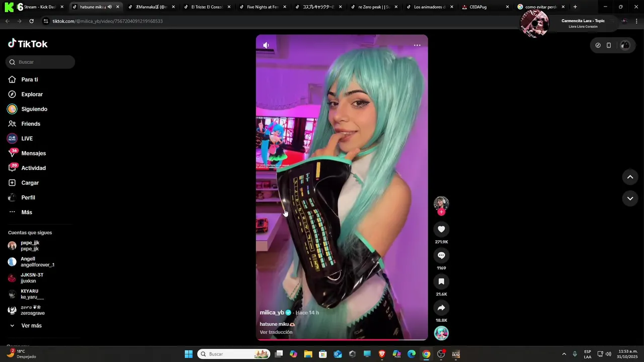Switch to como evitar perder tab

point(541,7)
